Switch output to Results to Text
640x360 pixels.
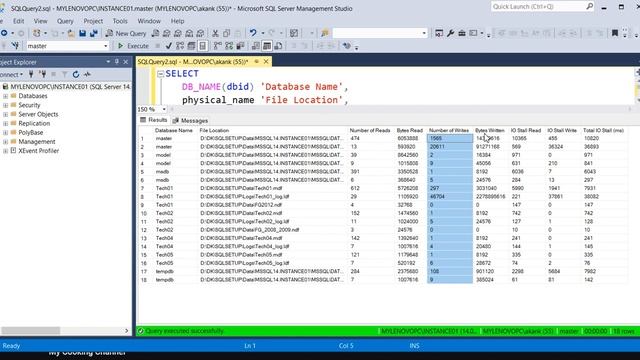click(256, 46)
